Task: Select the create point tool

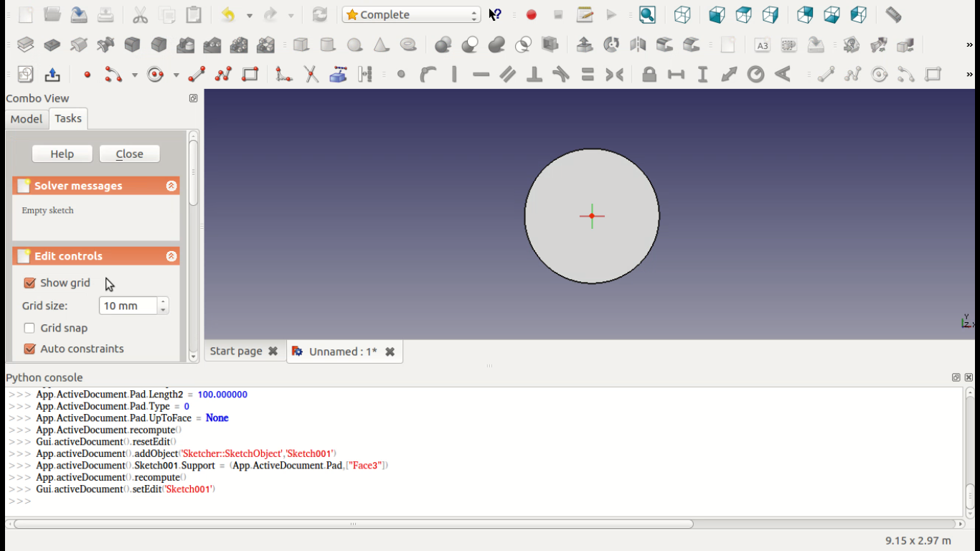Action: pos(88,75)
